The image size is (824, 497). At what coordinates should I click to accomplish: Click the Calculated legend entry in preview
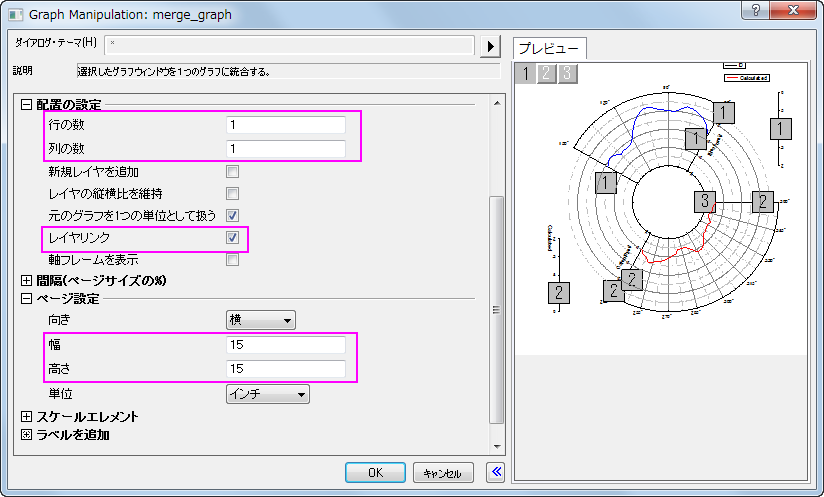(747, 78)
